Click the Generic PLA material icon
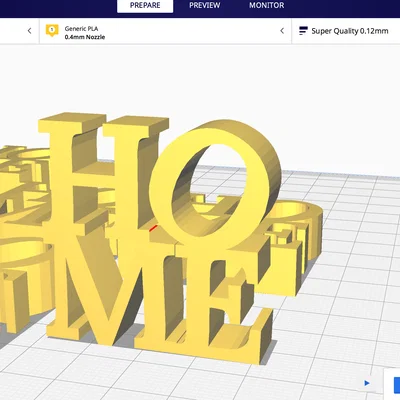Screen dimensions: 400x400 [52, 30]
